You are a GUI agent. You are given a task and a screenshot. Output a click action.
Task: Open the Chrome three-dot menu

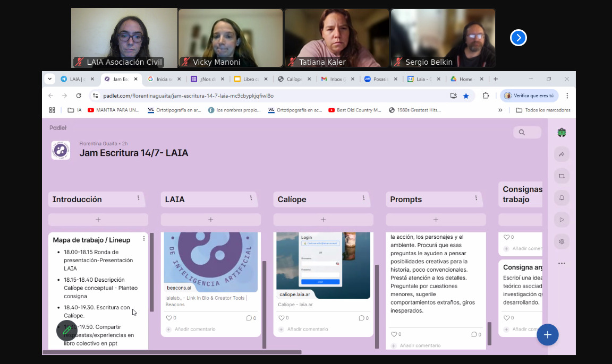click(x=567, y=96)
